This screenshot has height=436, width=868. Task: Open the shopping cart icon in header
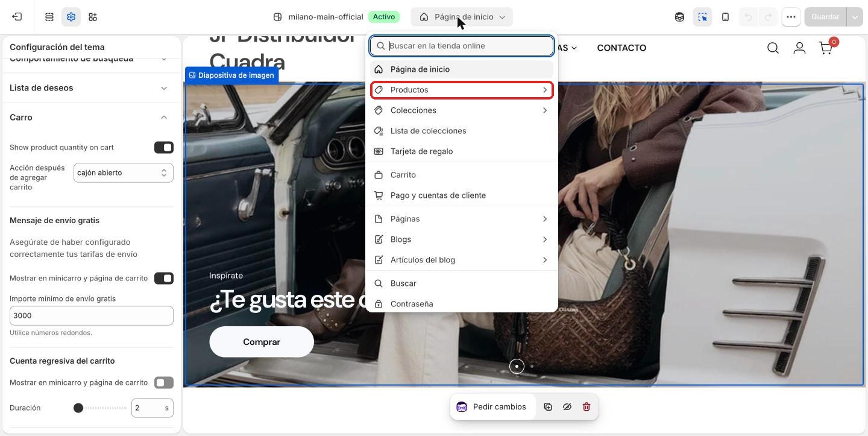click(x=826, y=48)
